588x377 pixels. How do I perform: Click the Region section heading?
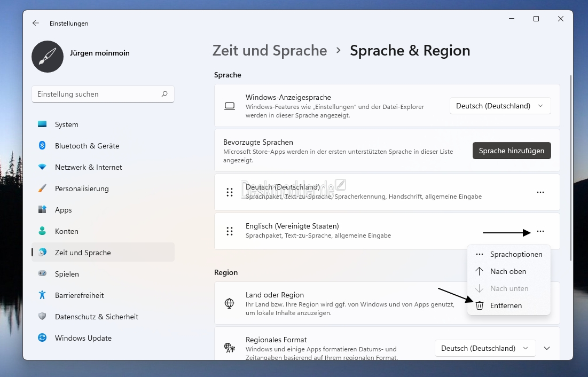[226, 273]
